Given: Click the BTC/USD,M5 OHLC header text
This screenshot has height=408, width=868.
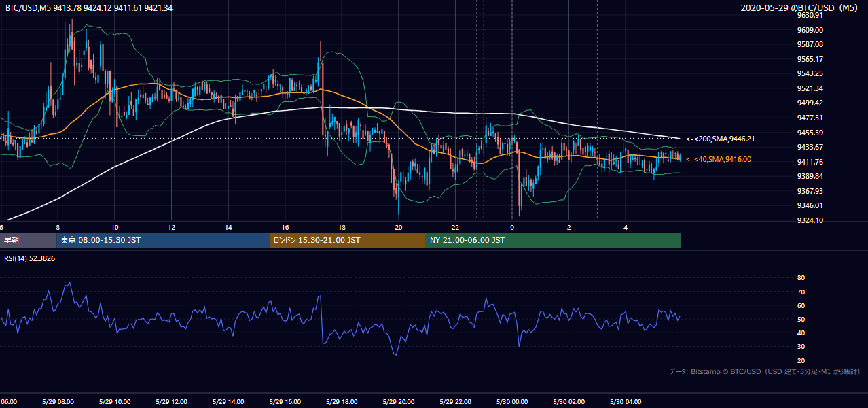Looking at the screenshot, I should [x=88, y=8].
